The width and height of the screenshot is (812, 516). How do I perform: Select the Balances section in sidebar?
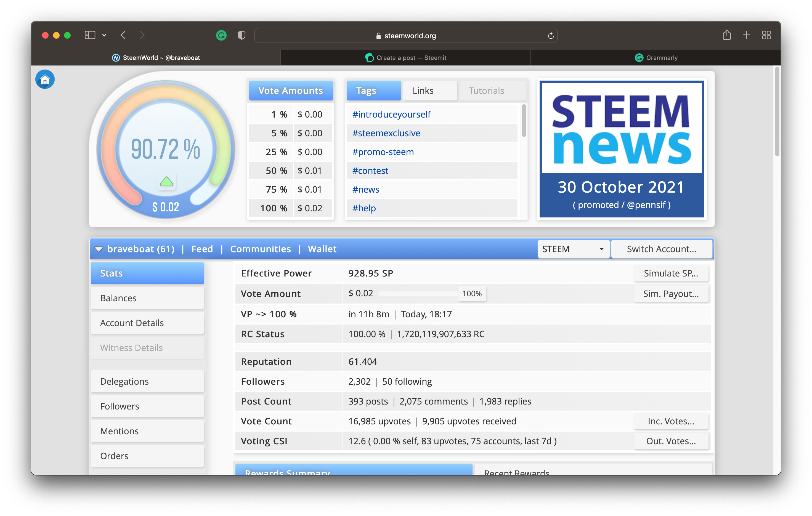point(147,298)
